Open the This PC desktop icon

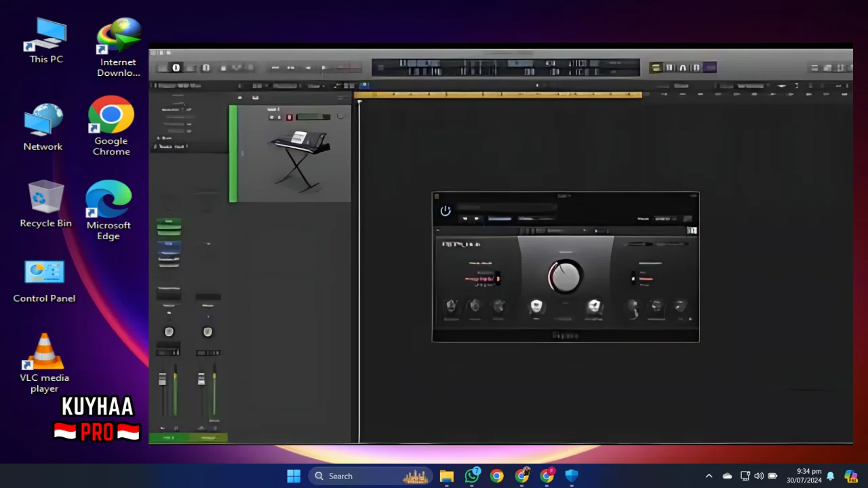click(x=46, y=41)
